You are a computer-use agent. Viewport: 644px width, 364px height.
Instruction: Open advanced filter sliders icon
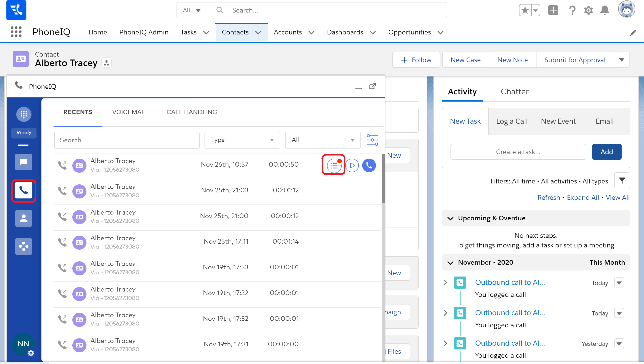click(372, 140)
